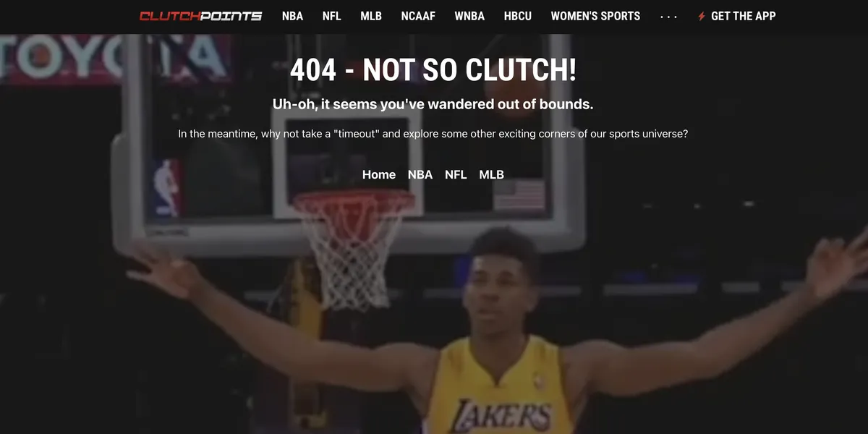Open the Women's Sports section
Image resolution: width=868 pixels, height=434 pixels.
point(595,16)
